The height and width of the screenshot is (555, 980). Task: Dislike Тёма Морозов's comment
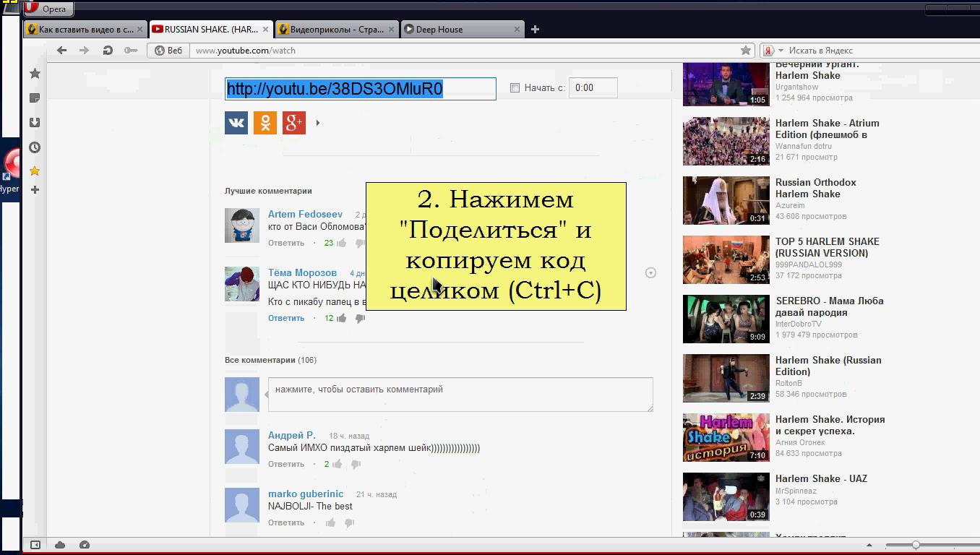tap(360, 318)
